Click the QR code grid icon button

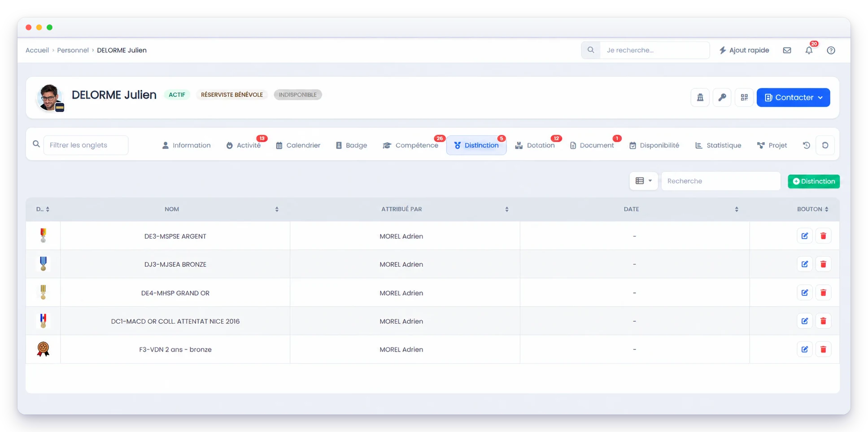(744, 97)
